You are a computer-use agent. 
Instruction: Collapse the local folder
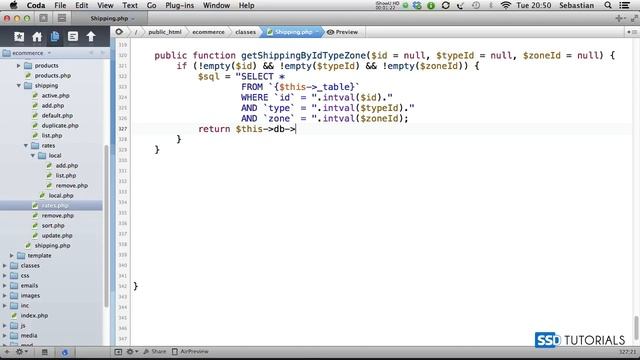[33, 156]
